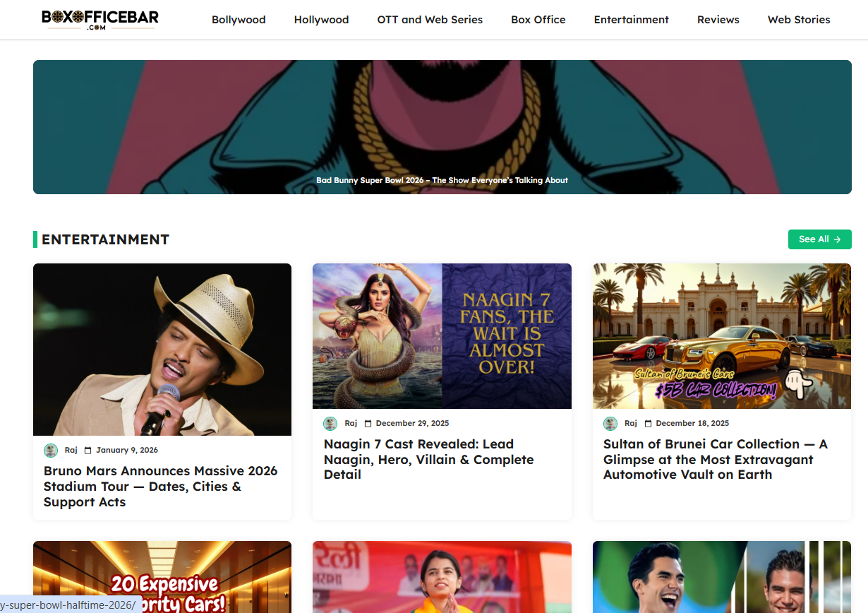Click the Bruno Mars singing thumbnail image
This screenshot has height=613, width=868.
pyautogui.click(x=162, y=349)
